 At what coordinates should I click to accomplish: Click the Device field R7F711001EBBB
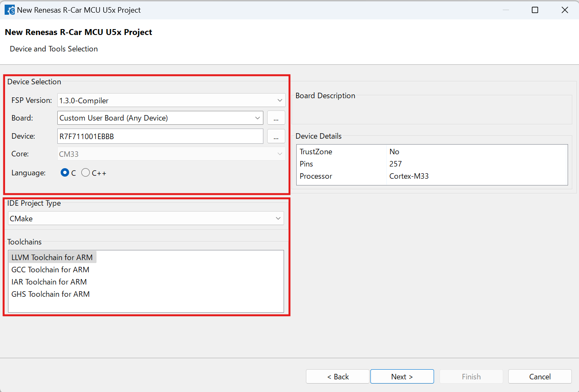pos(160,136)
